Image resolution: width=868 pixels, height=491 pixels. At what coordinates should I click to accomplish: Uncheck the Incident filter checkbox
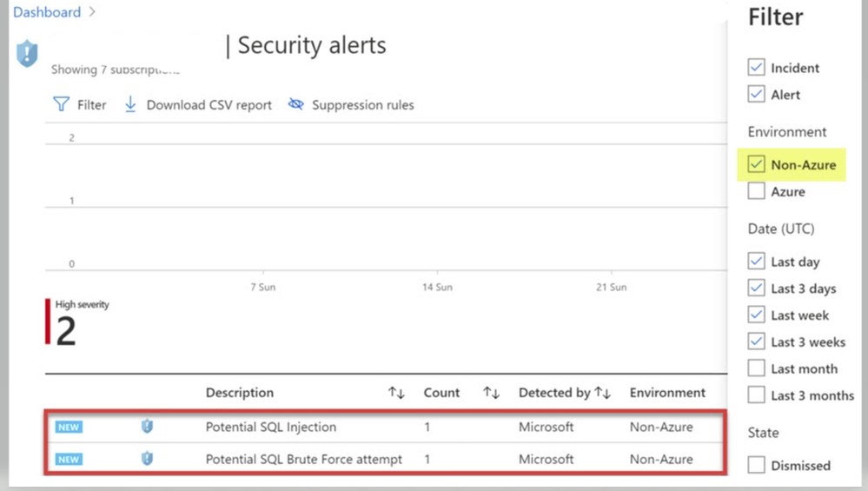756,67
